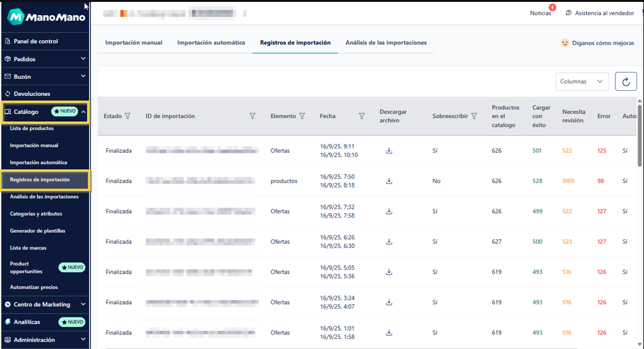The height and width of the screenshot is (349, 644).
Task: Click the Fecha column filter icon
Action: click(361, 116)
